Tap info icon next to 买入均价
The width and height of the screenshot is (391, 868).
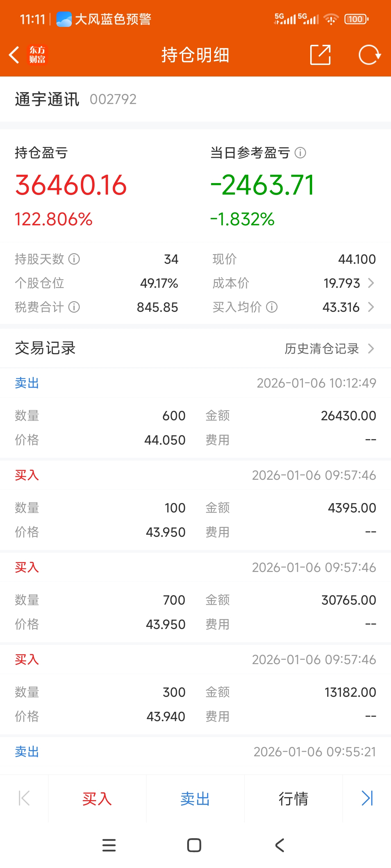pyautogui.click(x=272, y=307)
